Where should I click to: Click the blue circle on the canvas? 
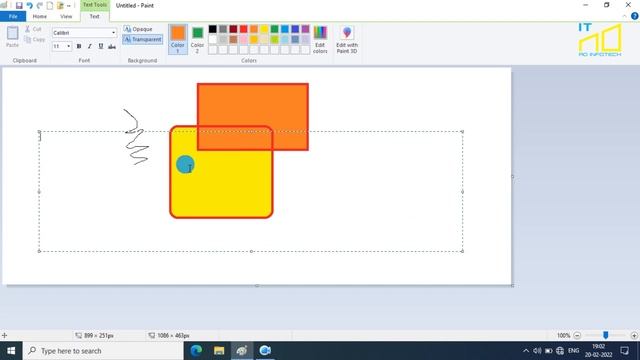(x=185, y=164)
